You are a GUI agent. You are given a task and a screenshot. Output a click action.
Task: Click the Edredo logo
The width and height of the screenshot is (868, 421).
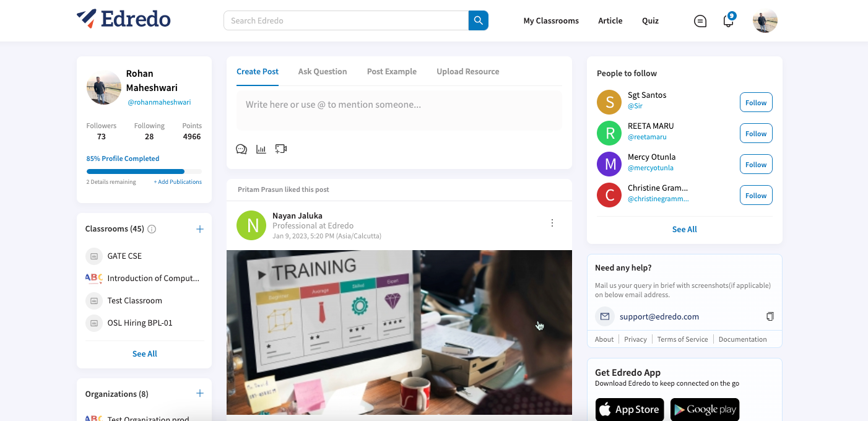pyautogui.click(x=123, y=19)
